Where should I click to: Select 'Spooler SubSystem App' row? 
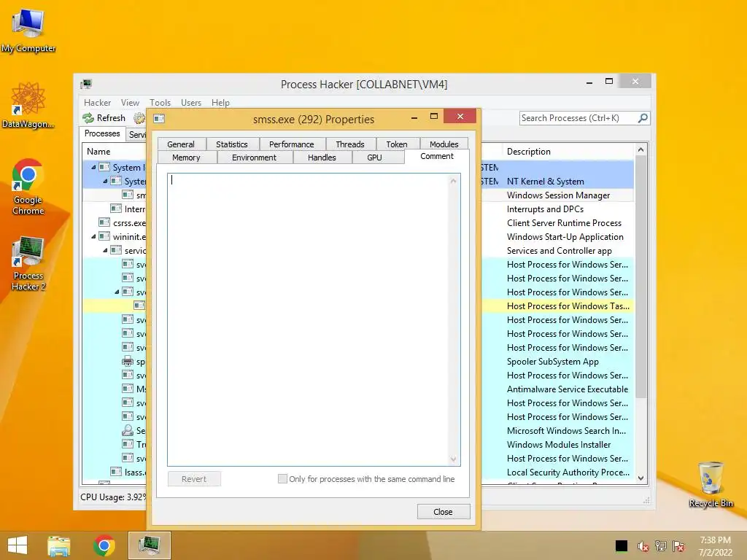pos(553,362)
